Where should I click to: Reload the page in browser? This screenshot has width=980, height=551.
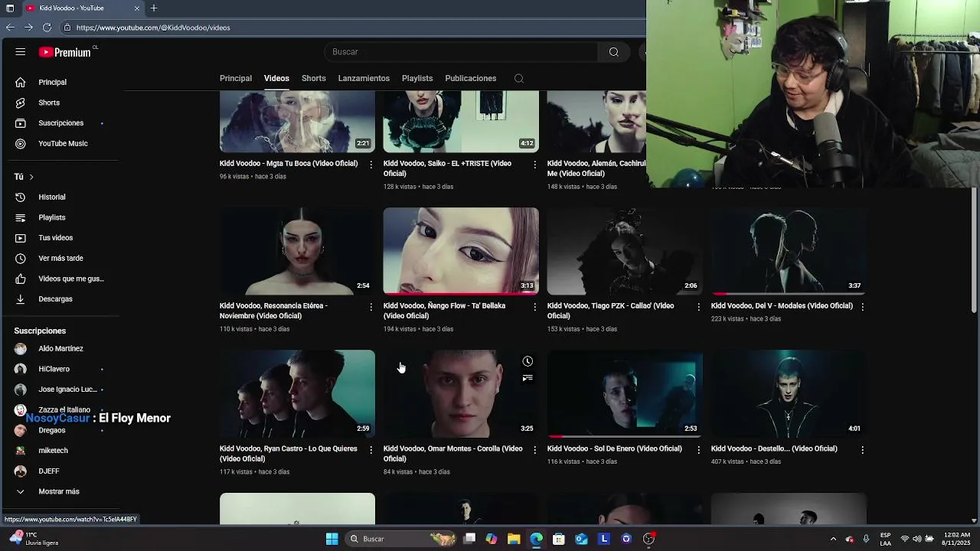(x=47, y=28)
